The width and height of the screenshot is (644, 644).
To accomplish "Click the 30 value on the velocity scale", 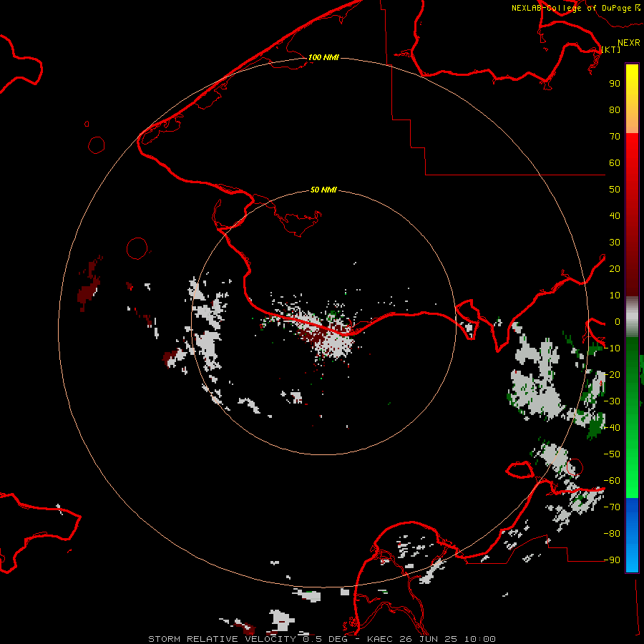I will click(x=615, y=243).
